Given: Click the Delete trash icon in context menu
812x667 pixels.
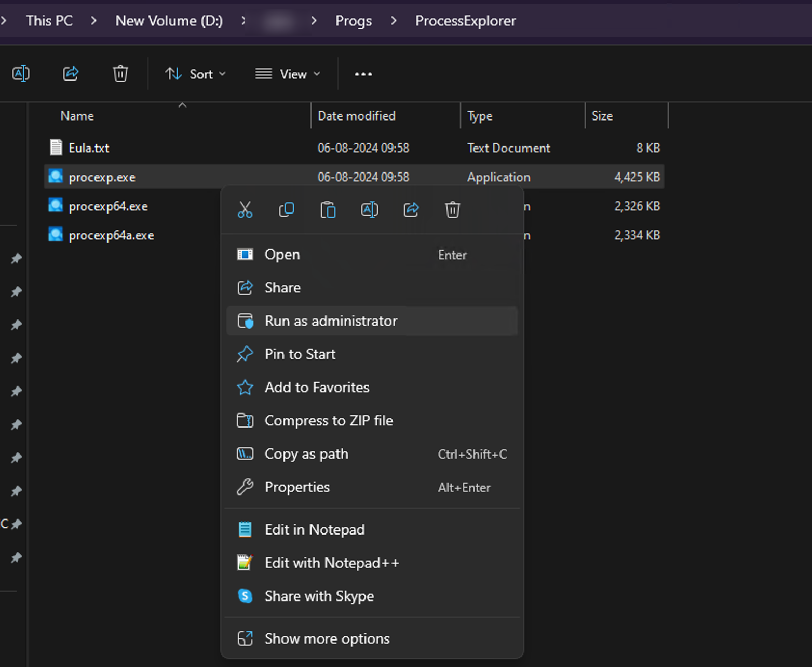Looking at the screenshot, I should [x=452, y=210].
